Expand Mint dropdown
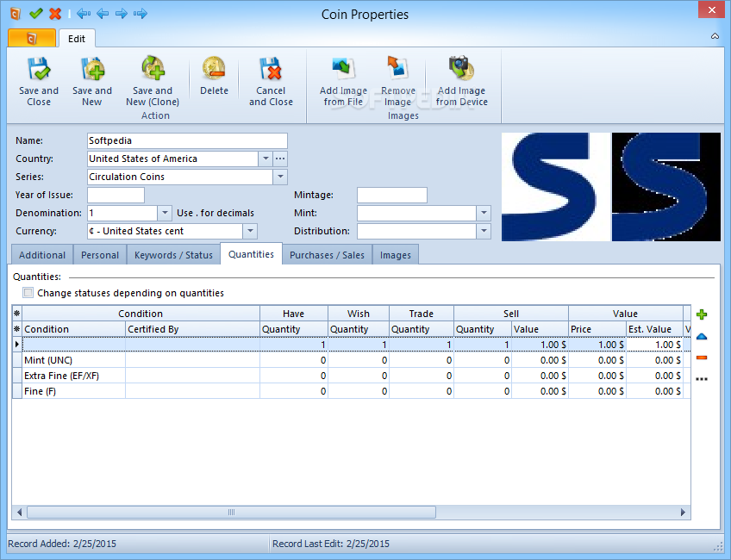This screenshot has height=560, width=731. point(484,213)
